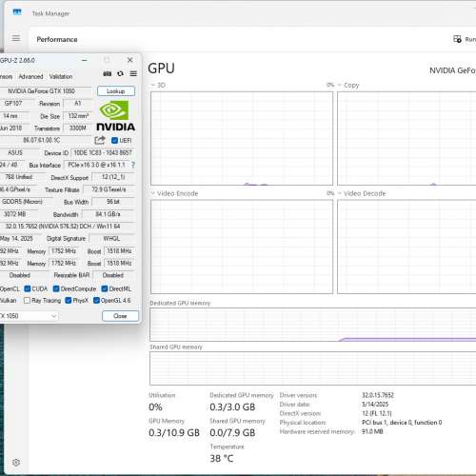Click the Device ID value field
The height and width of the screenshot is (476, 476).
[103, 152]
